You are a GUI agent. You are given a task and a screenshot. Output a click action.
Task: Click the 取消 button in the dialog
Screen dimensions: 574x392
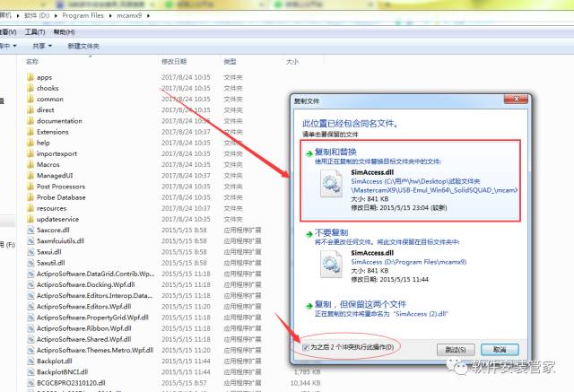point(500,350)
